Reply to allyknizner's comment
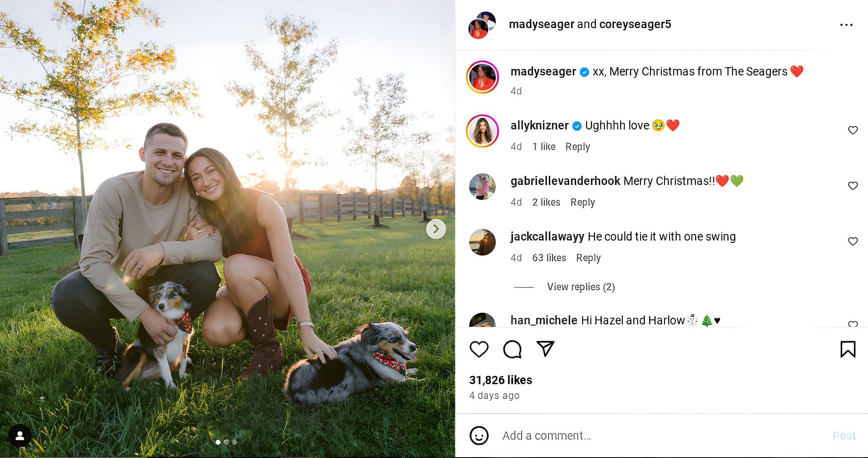This screenshot has width=868, height=458. coord(577,147)
